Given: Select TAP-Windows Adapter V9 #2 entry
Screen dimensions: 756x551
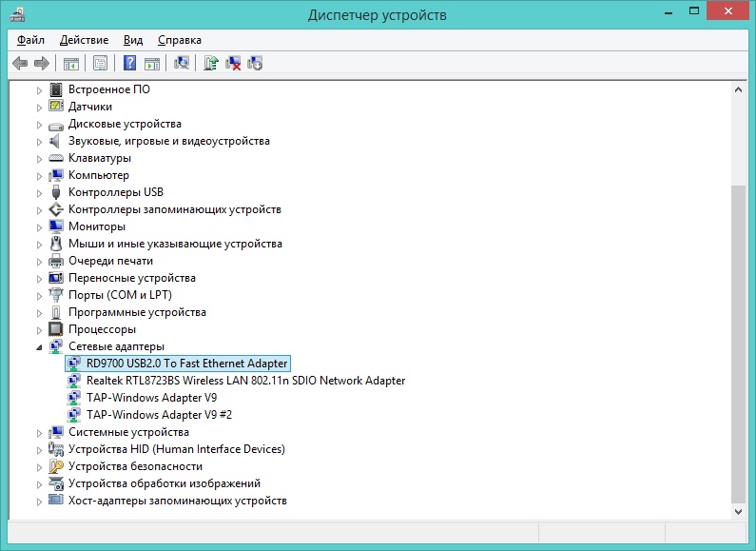Looking at the screenshot, I should click(159, 415).
